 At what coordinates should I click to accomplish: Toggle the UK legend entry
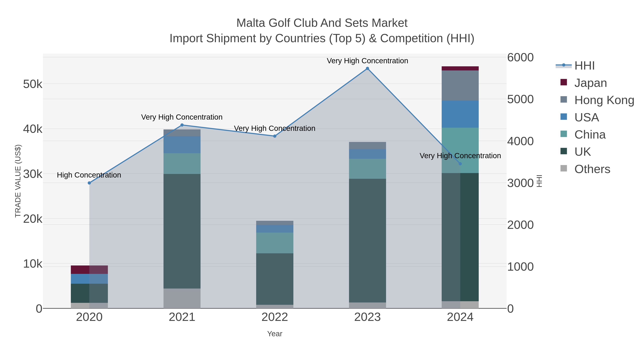point(575,152)
